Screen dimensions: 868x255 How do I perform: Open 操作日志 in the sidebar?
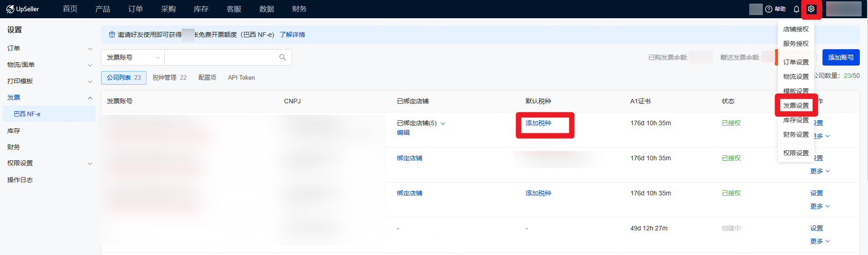coord(20,180)
